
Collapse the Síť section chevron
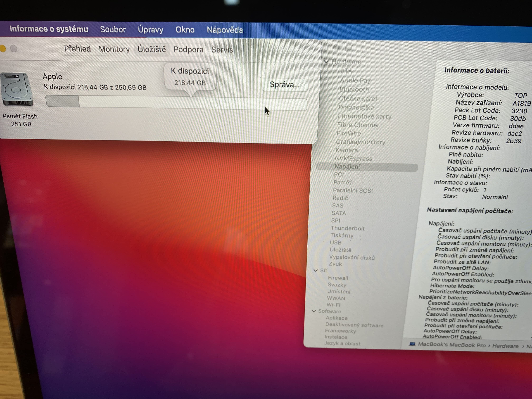[315, 270]
